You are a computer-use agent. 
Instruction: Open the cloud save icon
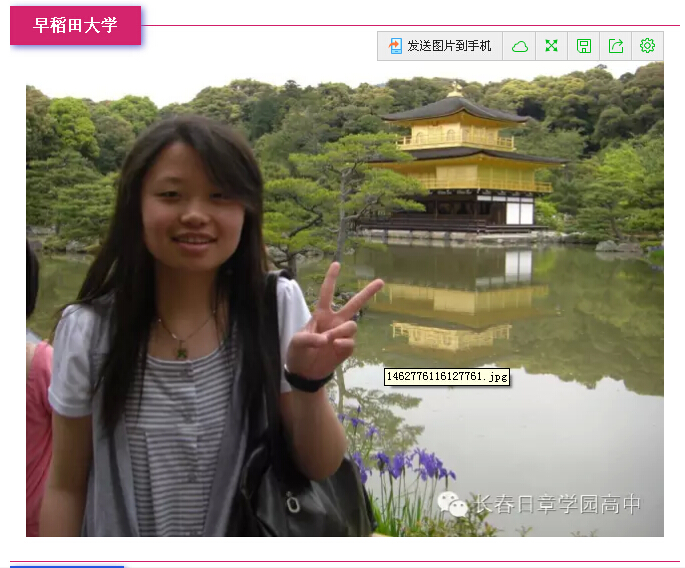519,46
